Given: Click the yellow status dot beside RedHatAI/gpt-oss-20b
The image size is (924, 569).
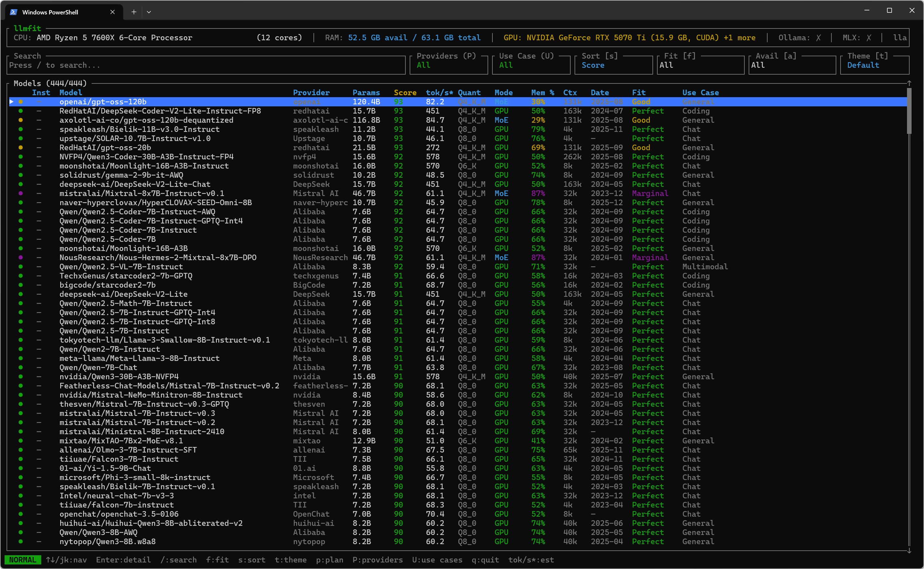Looking at the screenshot, I should click(21, 148).
